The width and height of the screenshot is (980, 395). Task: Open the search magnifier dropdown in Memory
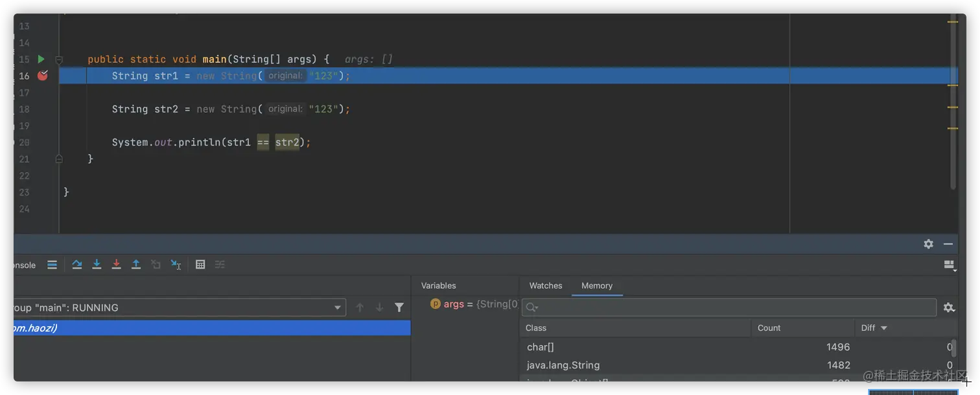[x=532, y=308]
